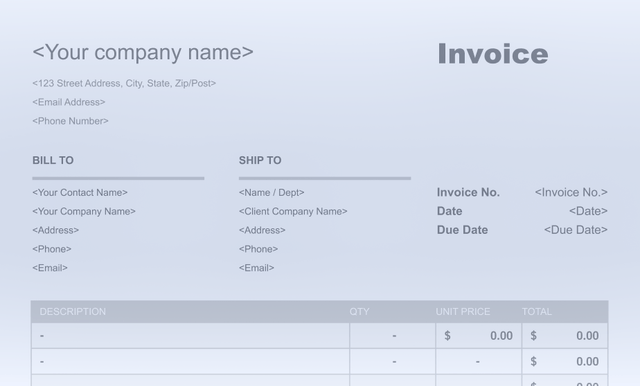Click the '<Your Contact Name>' placeholder
This screenshot has width=640, height=386.
pos(80,193)
